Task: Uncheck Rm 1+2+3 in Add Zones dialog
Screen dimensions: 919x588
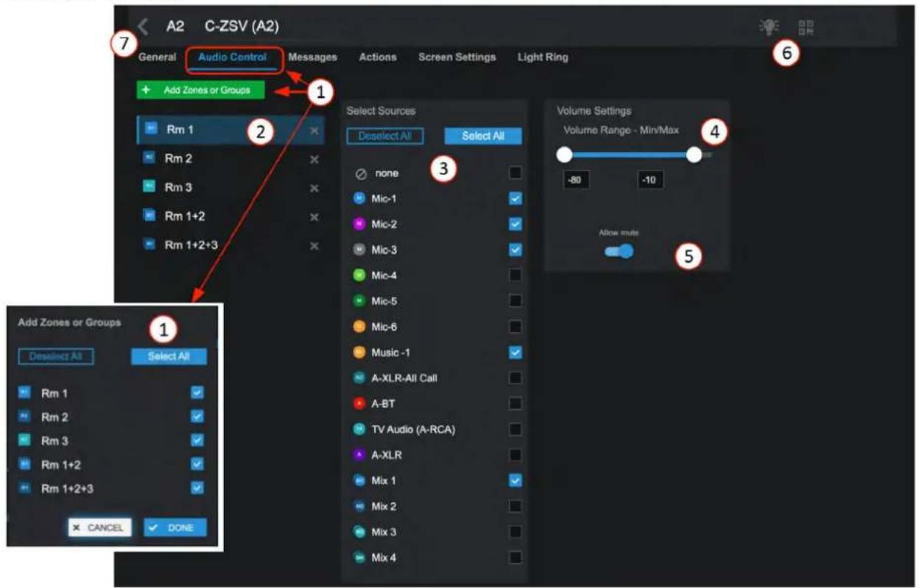Action: click(x=197, y=487)
